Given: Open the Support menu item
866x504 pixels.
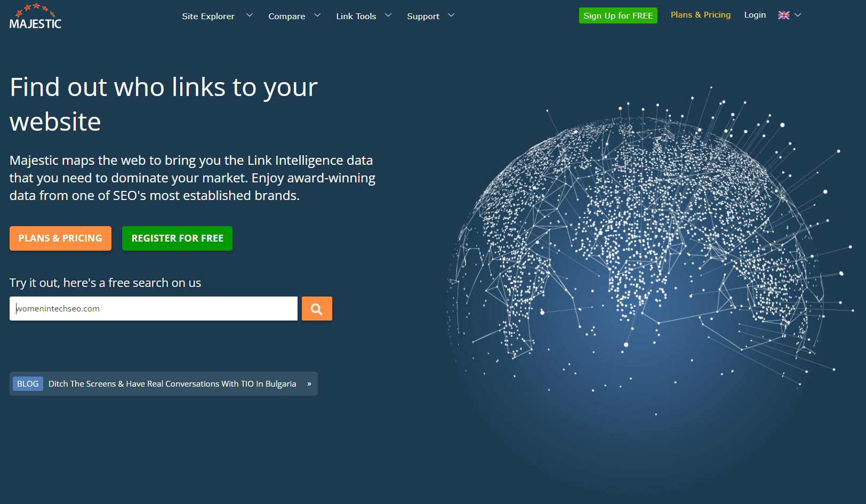Looking at the screenshot, I should pyautogui.click(x=423, y=17).
